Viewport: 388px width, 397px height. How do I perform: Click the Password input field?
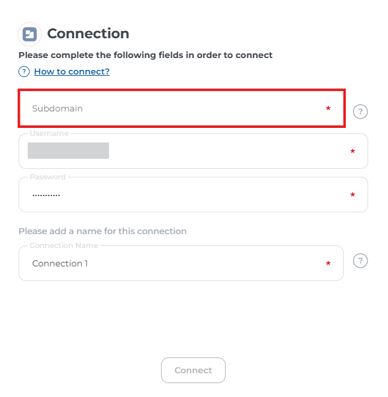[193, 195]
